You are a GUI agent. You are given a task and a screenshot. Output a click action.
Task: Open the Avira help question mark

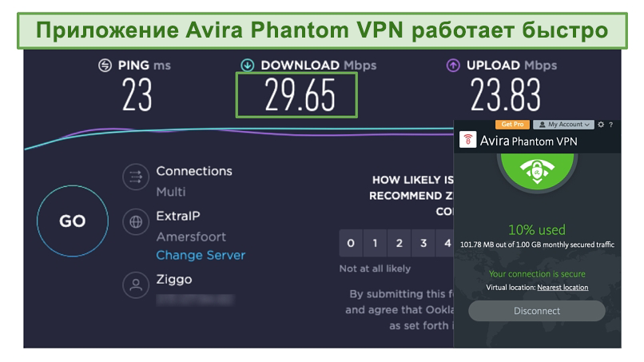click(x=611, y=125)
